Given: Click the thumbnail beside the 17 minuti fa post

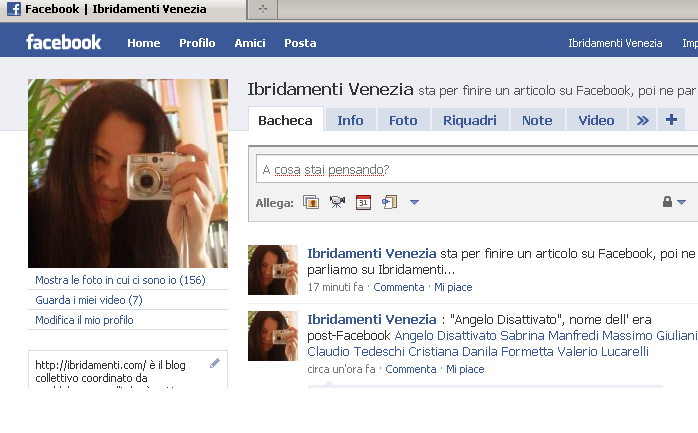Looking at the screenshot, I should [273, 270].
